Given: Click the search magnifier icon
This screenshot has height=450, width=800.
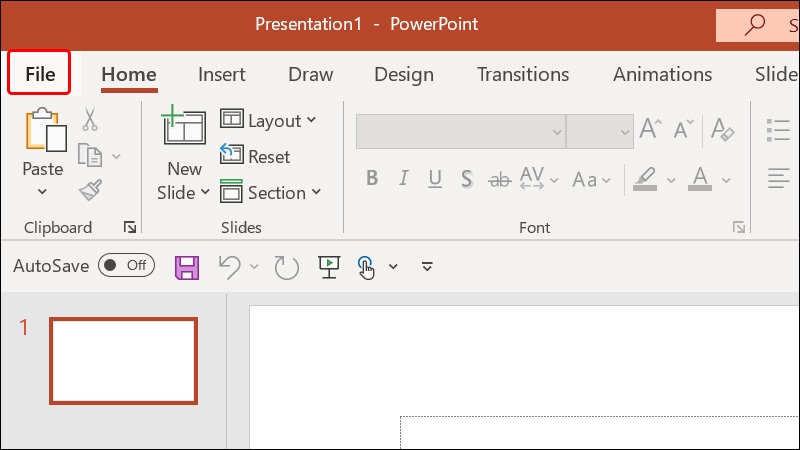Looking at the screenshot, I should click(754, 24).
